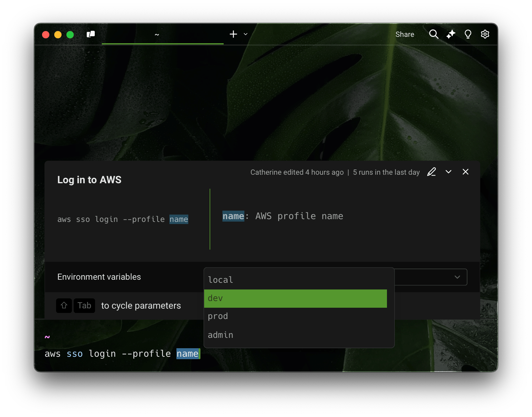Viewport: 532px width, 417px height.
Task: Click the 'name' parameter in terminal input
Action: coord(187,354)
